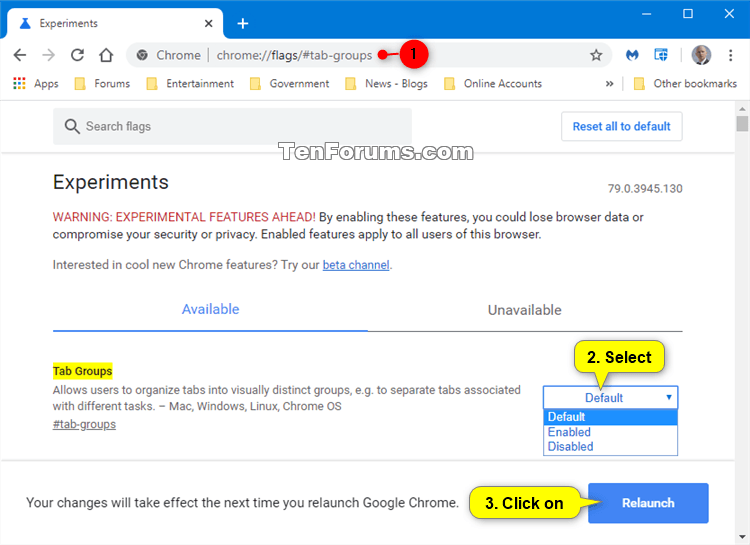750x545 pixels.
Task: Click the forward navigation arrow
Action: 48,55
